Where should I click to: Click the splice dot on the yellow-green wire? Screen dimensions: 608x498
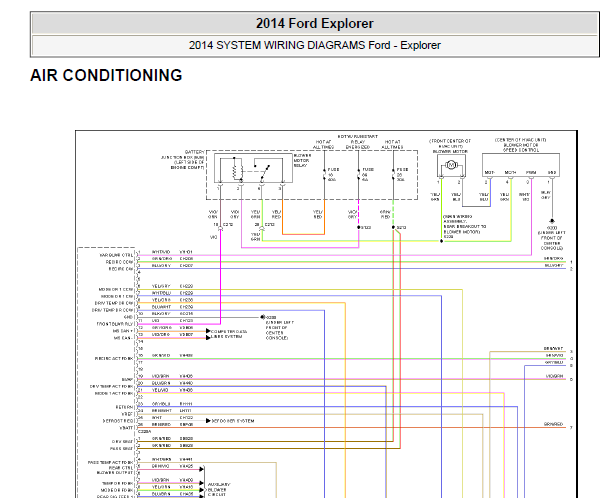click(441, 241)
